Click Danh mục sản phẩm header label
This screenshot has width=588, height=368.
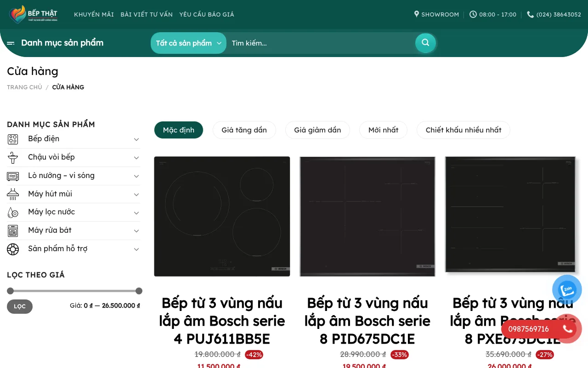pos(62,43)
